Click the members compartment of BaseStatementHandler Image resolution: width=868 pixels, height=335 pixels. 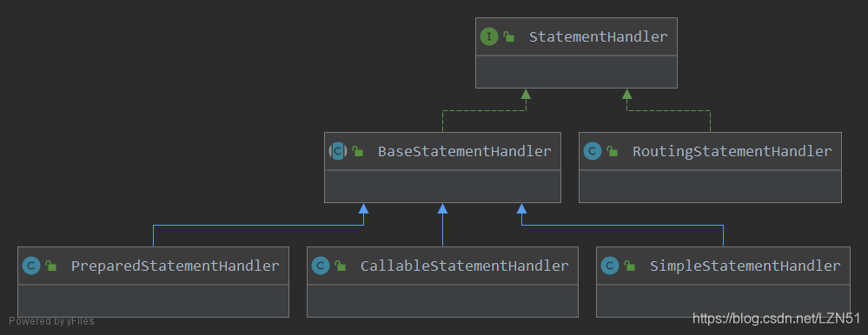[442, 187]
